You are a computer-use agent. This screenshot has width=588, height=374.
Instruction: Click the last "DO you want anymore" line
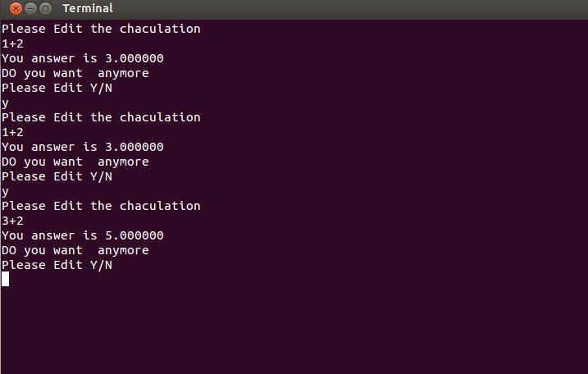point(75,251)
